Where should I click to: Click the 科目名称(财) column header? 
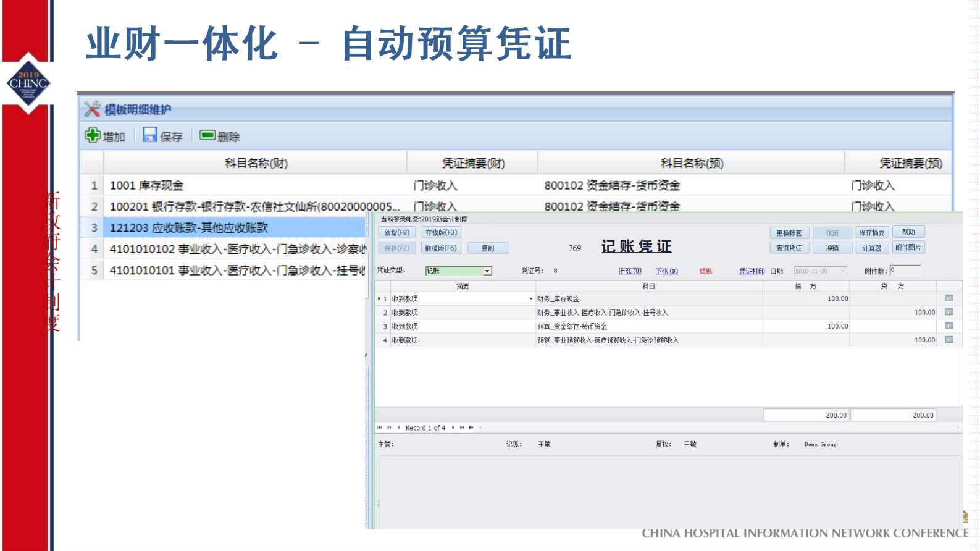coord(256,163)
